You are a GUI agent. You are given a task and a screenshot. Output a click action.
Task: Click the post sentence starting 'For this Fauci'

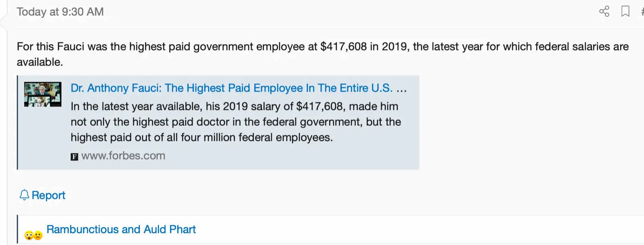tap(322, 47)
